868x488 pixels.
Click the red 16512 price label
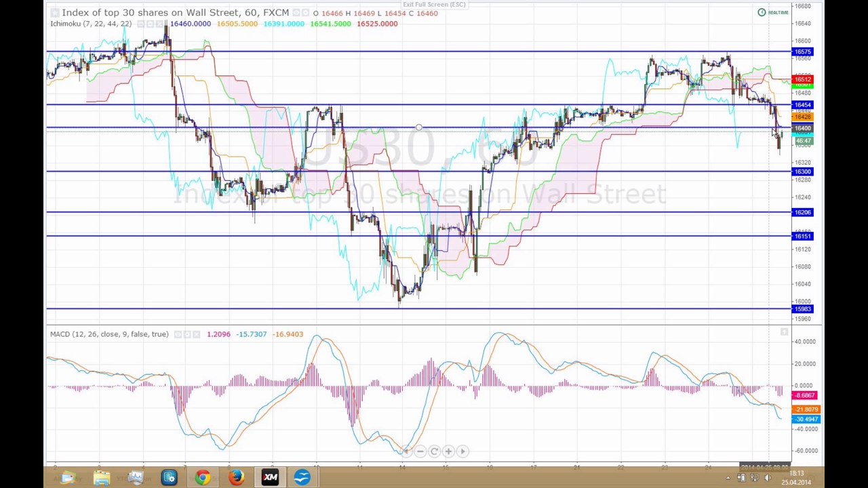802,80
